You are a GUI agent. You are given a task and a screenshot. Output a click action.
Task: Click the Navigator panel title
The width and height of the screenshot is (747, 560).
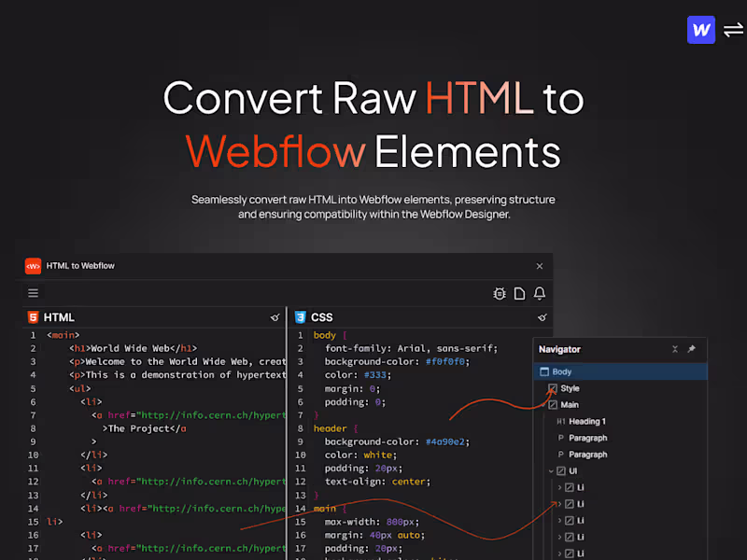pos(559,349)
